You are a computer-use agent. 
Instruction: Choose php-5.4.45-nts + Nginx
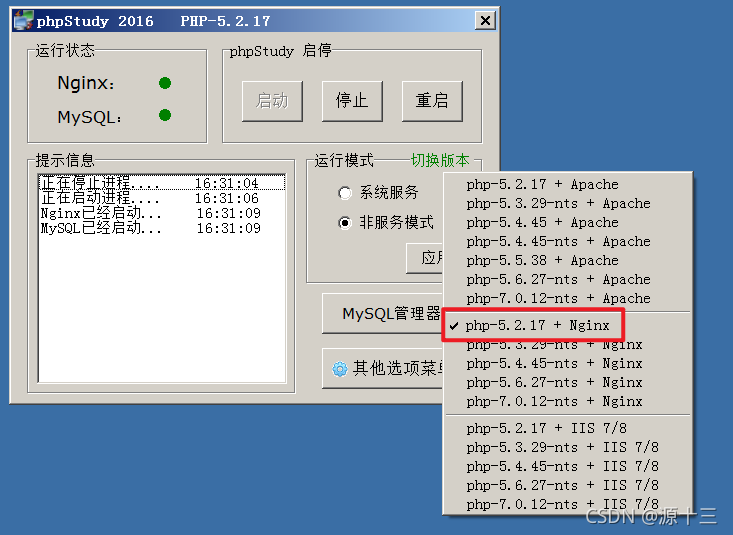(x=567, y=363)
